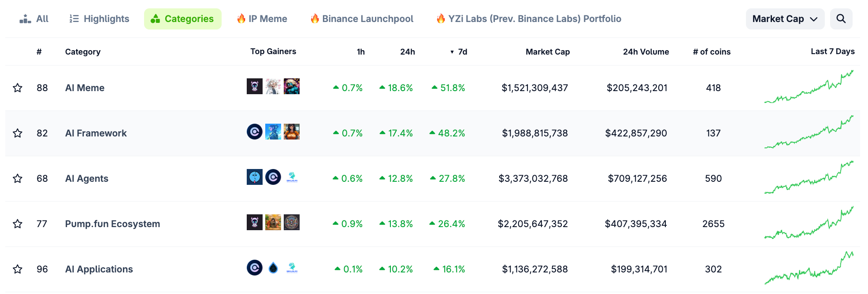The width and height of the screenshot is (868, 294).
Task: Toggle the star for AI Agents
Action: (x=18, y=179)
